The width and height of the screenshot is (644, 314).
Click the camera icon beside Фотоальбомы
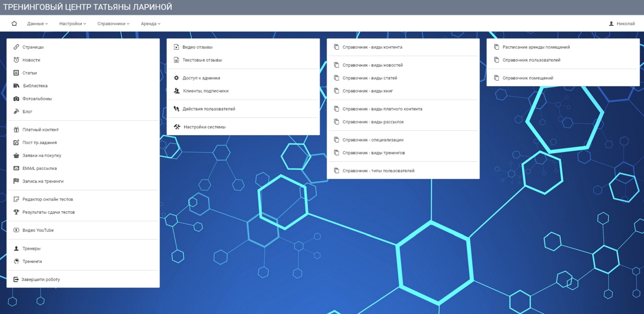point(16,99)
